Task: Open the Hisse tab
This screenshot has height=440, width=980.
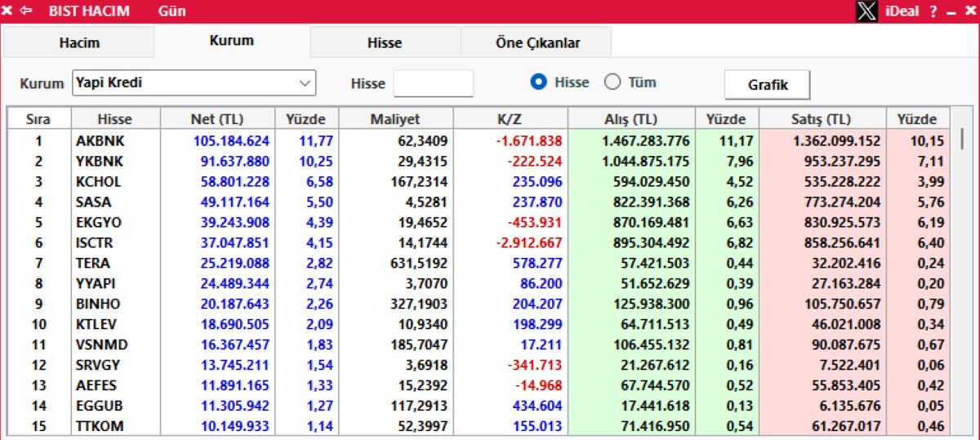Action: point(385,42)
